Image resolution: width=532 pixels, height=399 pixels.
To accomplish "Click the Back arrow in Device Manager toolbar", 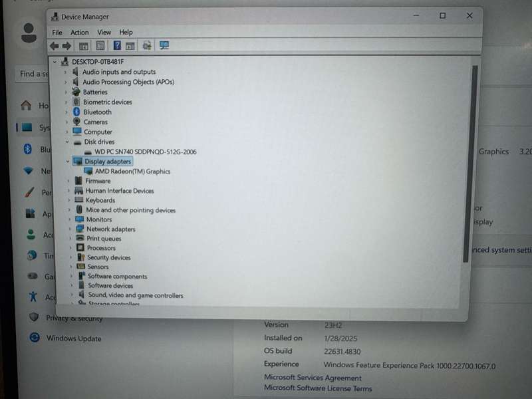I will tap(55, 46).
